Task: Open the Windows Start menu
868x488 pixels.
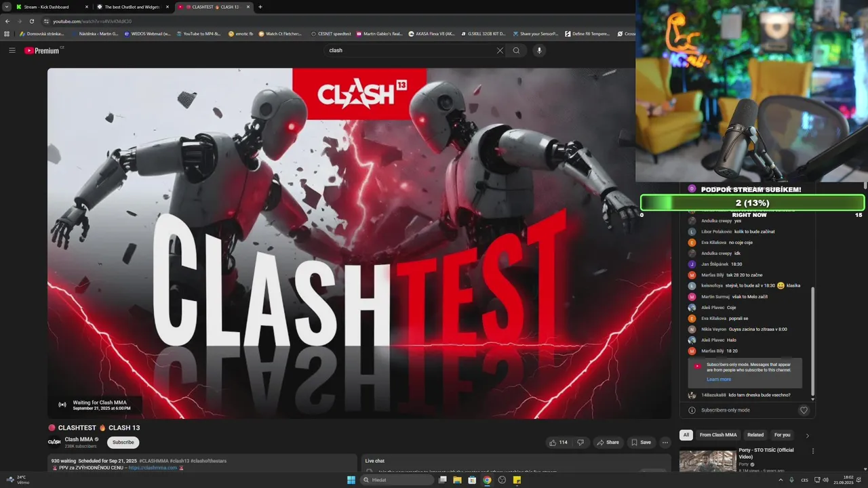Action: click(351, 480)
